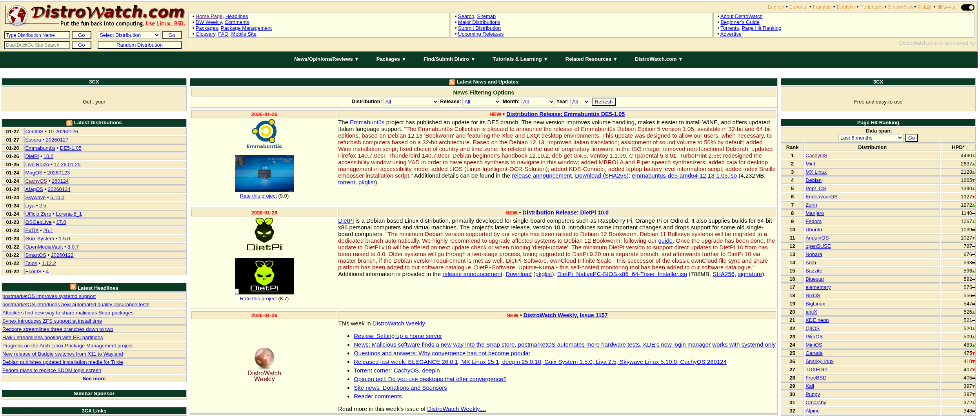This screenshot has height=416, width=980.
Task: Open the News/Opinions/Reviews menu
Action: point(326,59)
